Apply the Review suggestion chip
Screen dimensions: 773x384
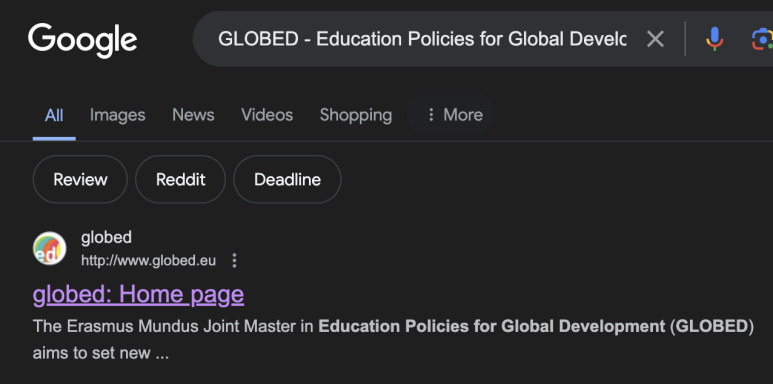pos(80,179)
